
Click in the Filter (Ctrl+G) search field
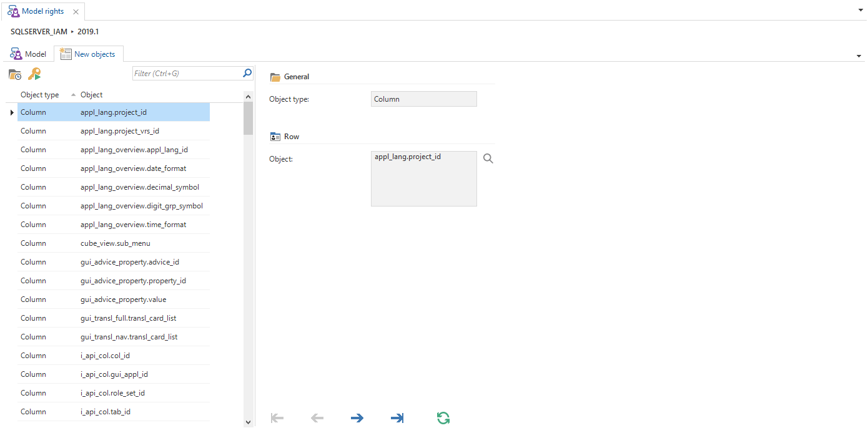pyautogui.click(x=187, y=74)
